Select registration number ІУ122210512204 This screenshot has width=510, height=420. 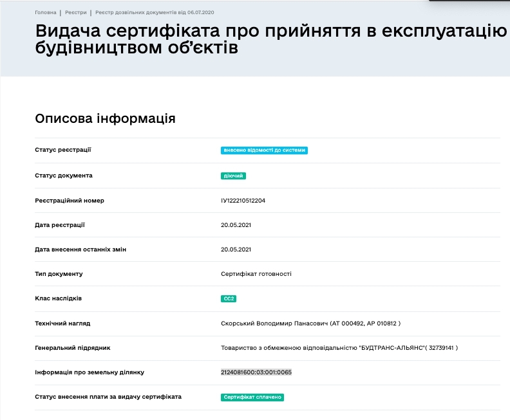click(x=243, y=201)
